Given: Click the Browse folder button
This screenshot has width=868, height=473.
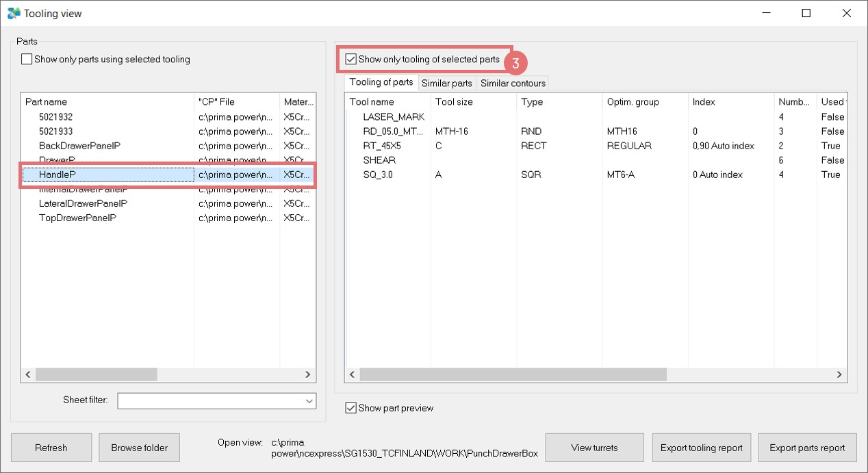Looking at the screenshot, I should coord(140,448).
